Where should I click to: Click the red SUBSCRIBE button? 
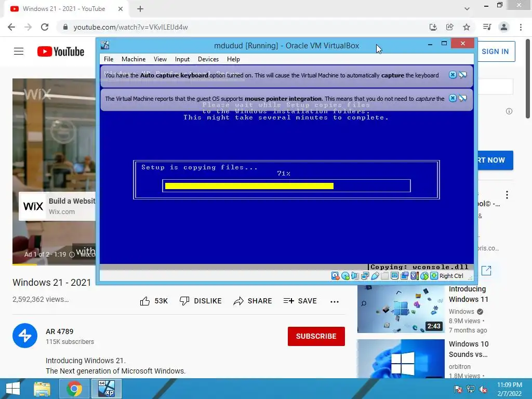pyautogui.click(x=316, y=336)
